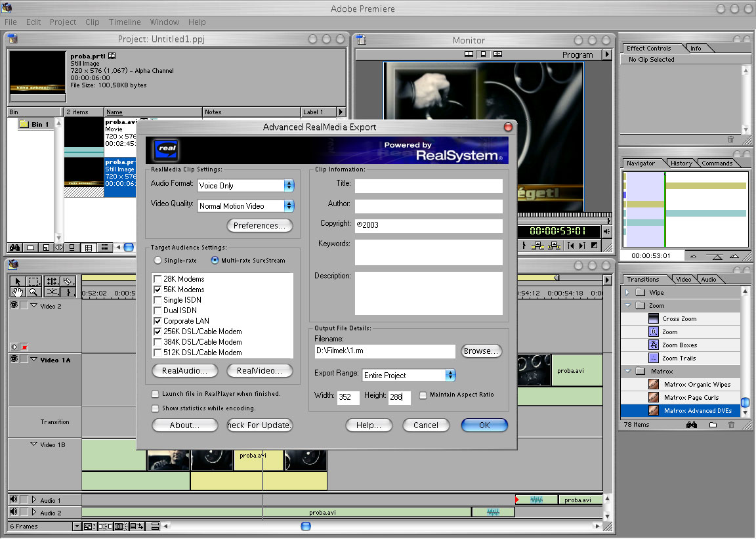Image resolution: width=756 pixels, height=539 pixels.
Task: Click the Monitor mute speaker icon
Action: coord(606,232)
